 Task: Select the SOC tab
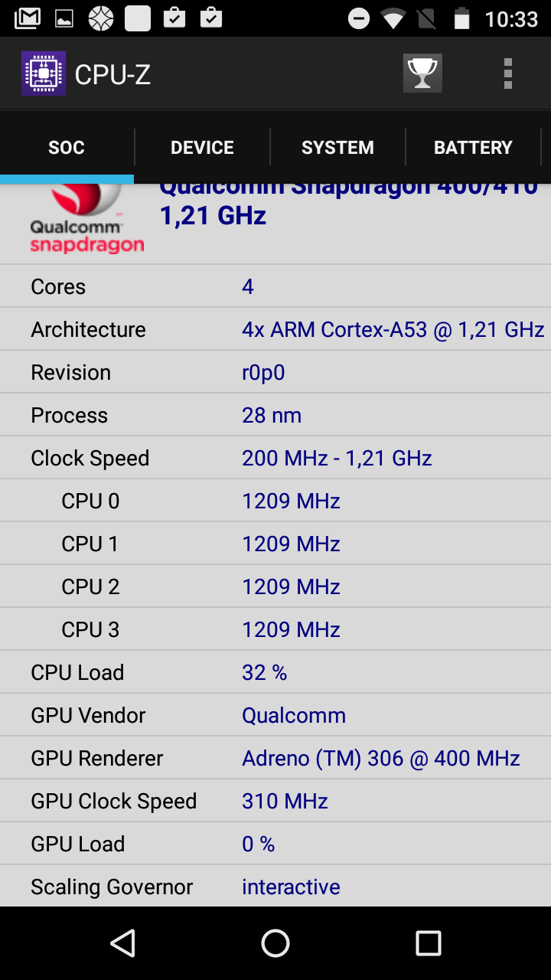pyautogui.click(x=67, y=147)
